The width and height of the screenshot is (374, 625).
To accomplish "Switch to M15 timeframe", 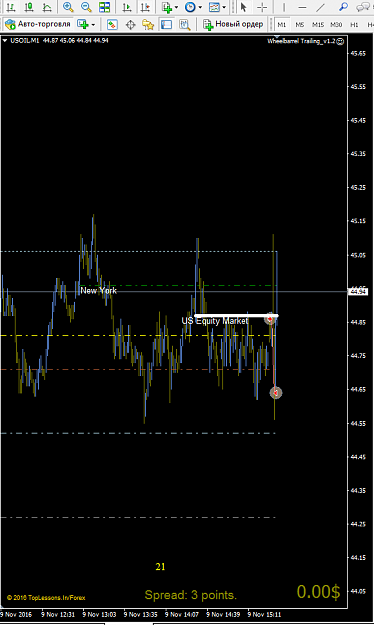I will [x=318, y=25].
